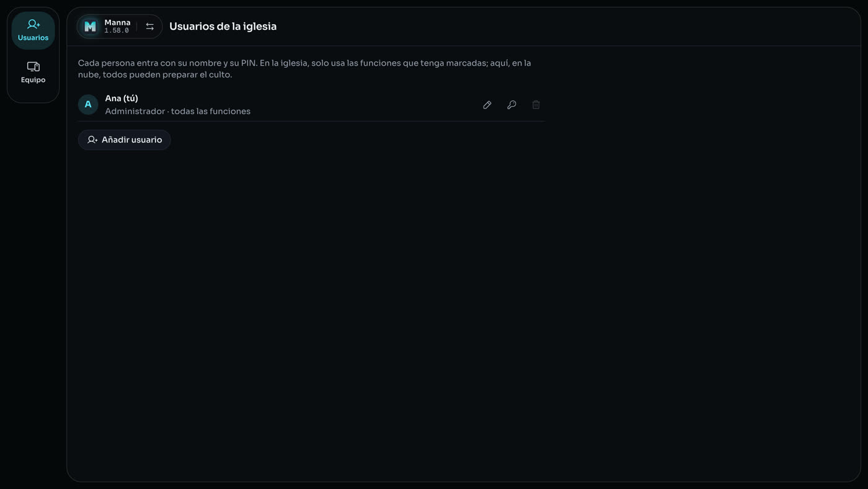
Task: Delete Ana using the trash icon
Action: (536, 105)
